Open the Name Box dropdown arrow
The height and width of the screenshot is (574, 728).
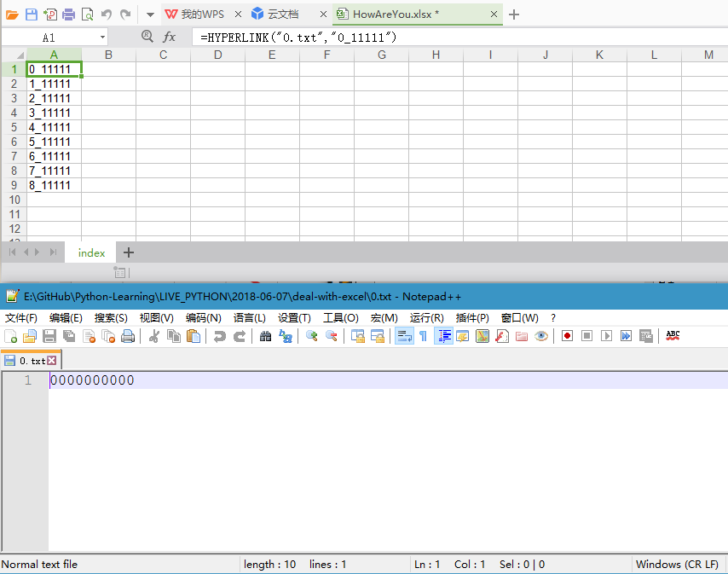[x=102, y=38]
